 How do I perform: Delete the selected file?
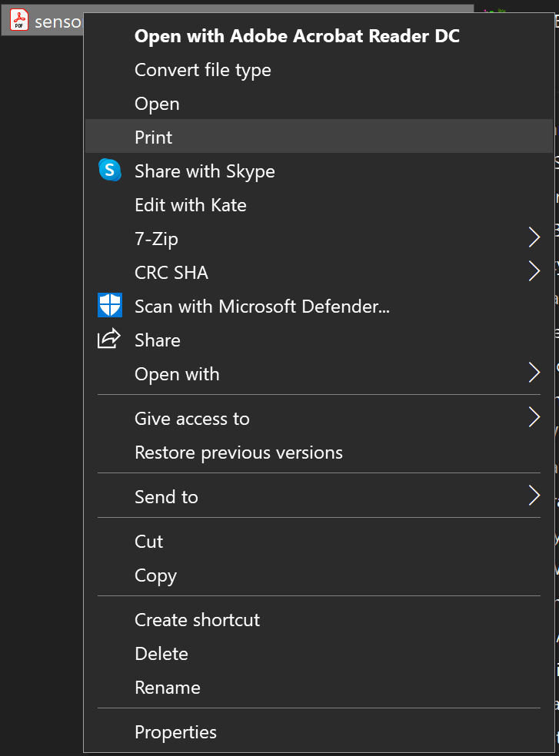(161, 654)
